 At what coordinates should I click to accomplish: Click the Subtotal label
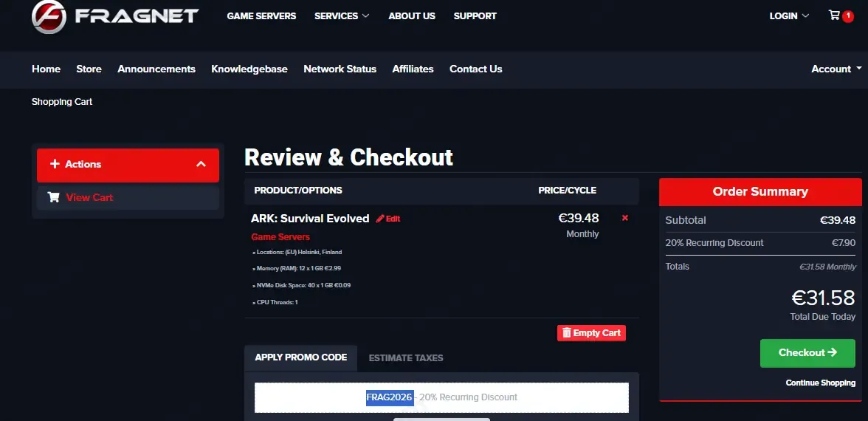pyautogui.click(x=685, y=220)
